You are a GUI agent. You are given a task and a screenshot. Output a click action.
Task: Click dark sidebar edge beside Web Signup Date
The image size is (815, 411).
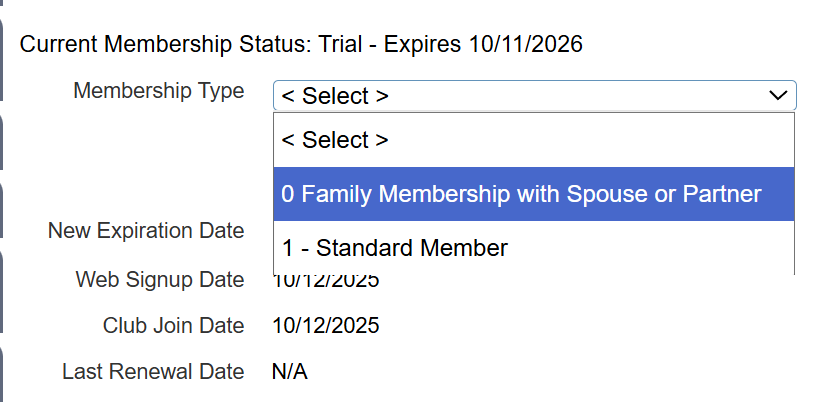click(3, 285)
